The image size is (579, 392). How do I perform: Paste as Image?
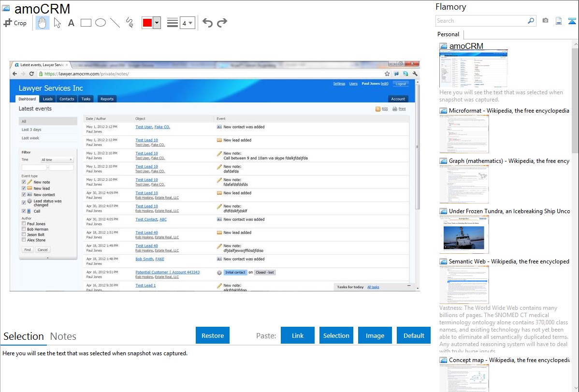point(375,335)
